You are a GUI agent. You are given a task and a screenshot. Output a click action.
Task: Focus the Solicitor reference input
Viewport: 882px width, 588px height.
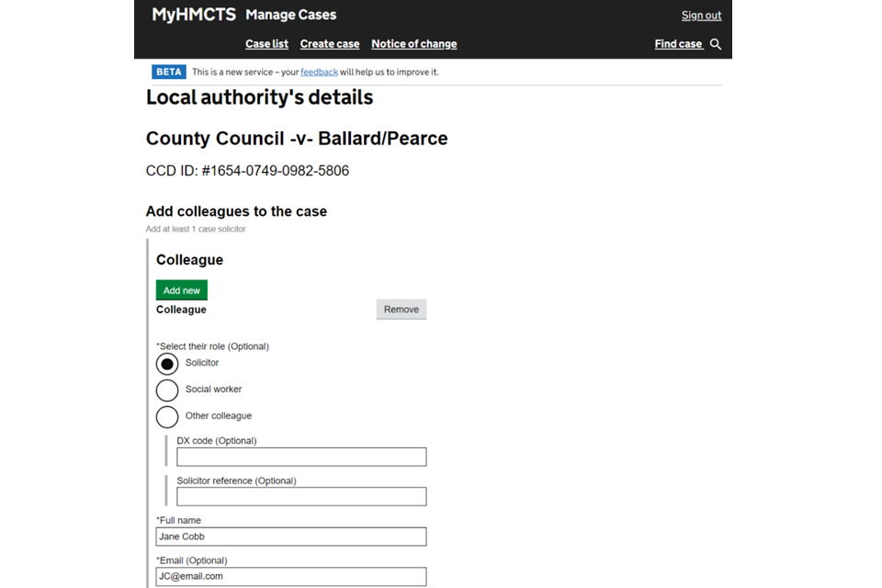[x=301, y=497]
